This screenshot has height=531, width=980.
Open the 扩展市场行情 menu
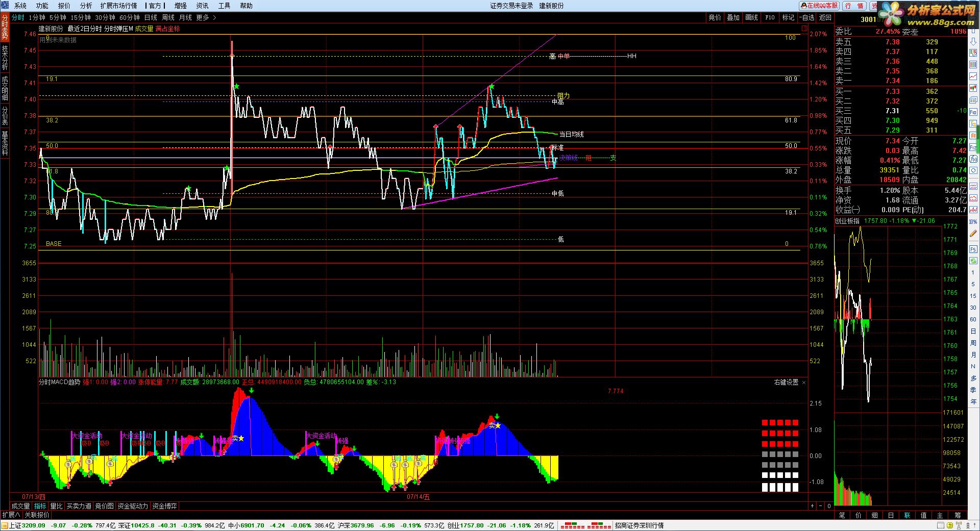pyautogui.click(x=119, y=6)
